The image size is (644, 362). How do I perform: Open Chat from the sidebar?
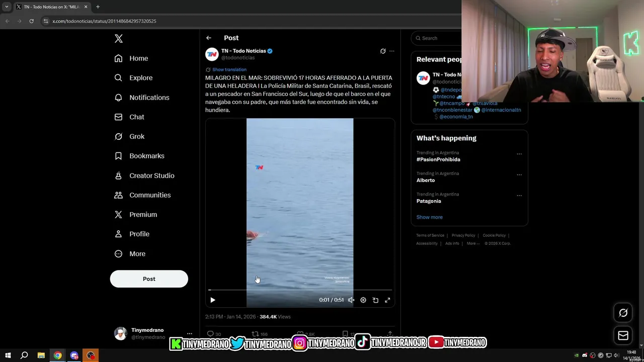(129, 117)
